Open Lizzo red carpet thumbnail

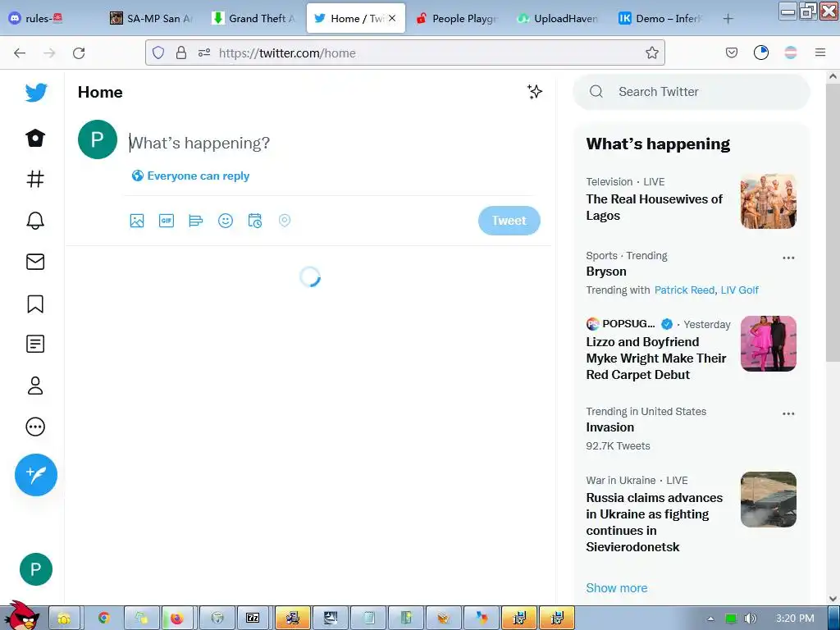pos(768,344)
